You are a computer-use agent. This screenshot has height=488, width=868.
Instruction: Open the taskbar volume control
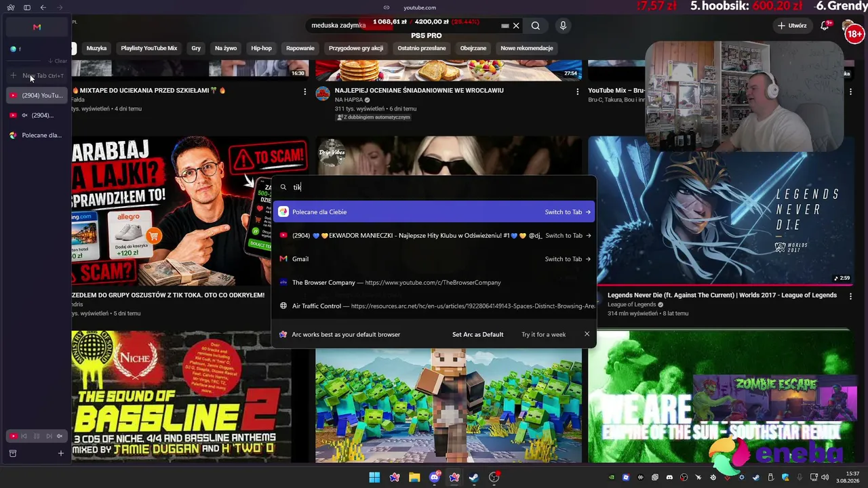[827, 478]
